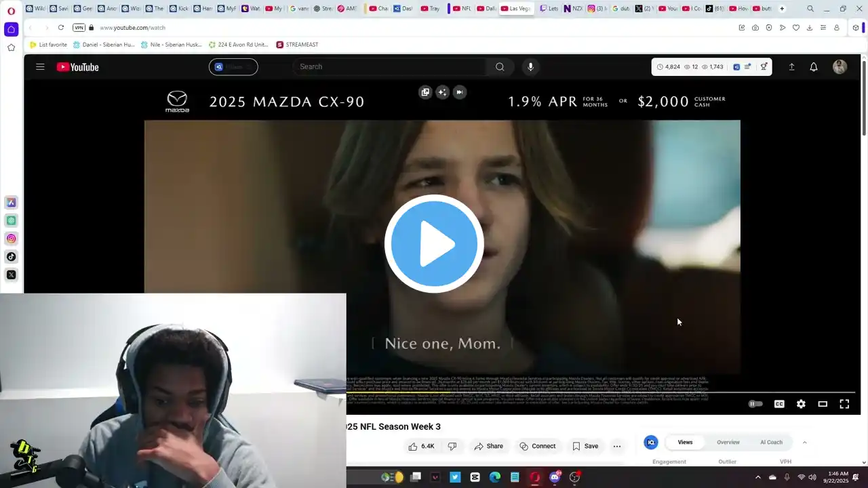Screen dimensions: 868x488
Task: Start voice search with the microphone icon
Action: coord(530,66)
